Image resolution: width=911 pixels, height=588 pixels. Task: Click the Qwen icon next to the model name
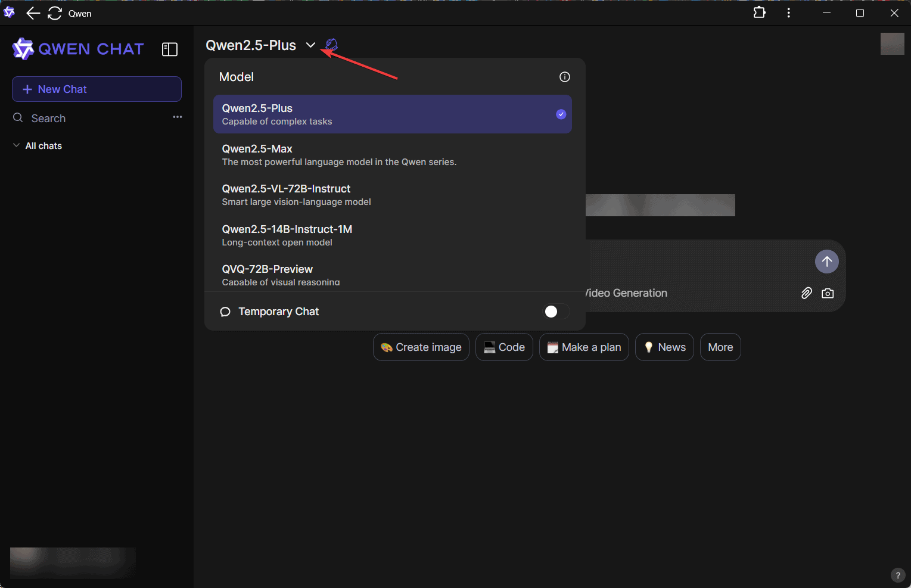(x=332, y=45)
